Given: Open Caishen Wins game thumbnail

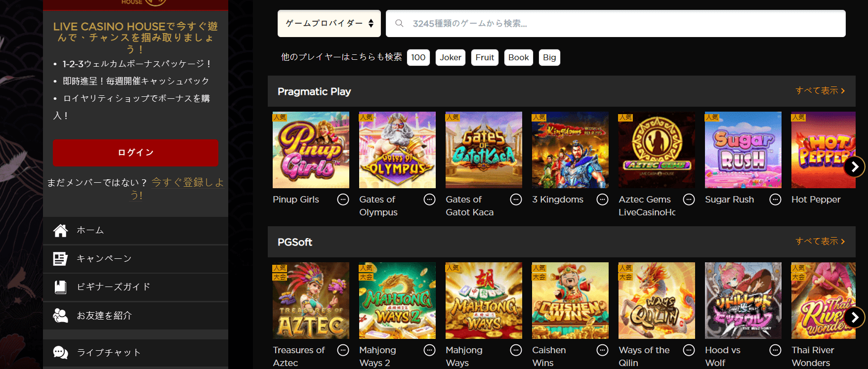Looking at the screenshot, I should click(x=570, y=300).
